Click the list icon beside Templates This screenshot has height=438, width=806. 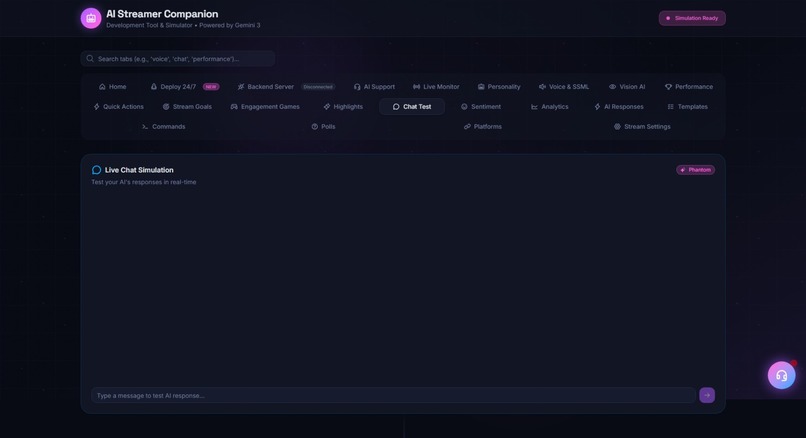(670, 106)
